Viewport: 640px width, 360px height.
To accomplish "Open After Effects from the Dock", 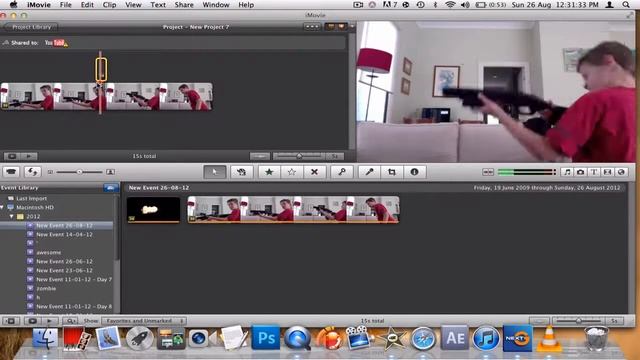I will pos(455,338).
